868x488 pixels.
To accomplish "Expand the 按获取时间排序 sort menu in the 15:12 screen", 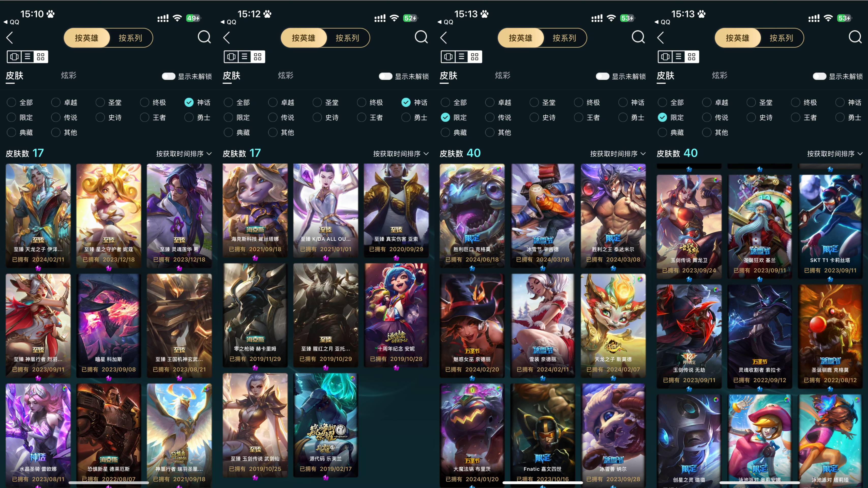I will pos(401,154).
